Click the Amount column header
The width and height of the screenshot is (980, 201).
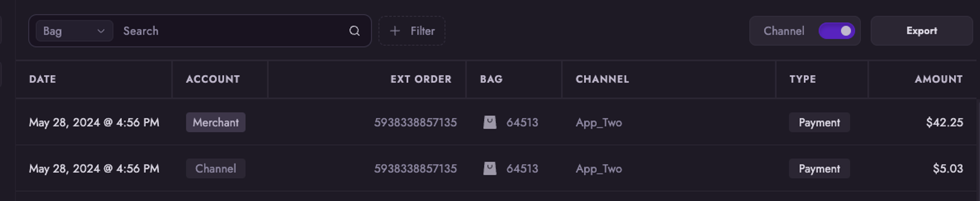(938, 79)
